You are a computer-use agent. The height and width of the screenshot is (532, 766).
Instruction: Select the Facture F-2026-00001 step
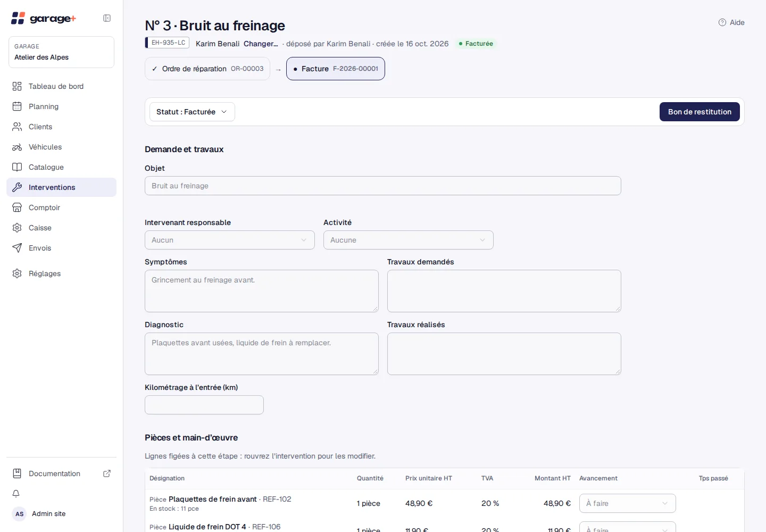click(x=336, y=69)
